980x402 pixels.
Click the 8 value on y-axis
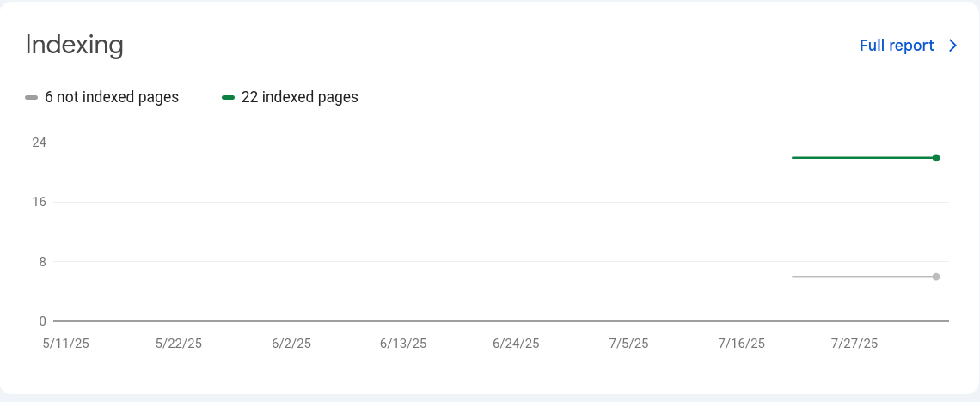[42, 261]
